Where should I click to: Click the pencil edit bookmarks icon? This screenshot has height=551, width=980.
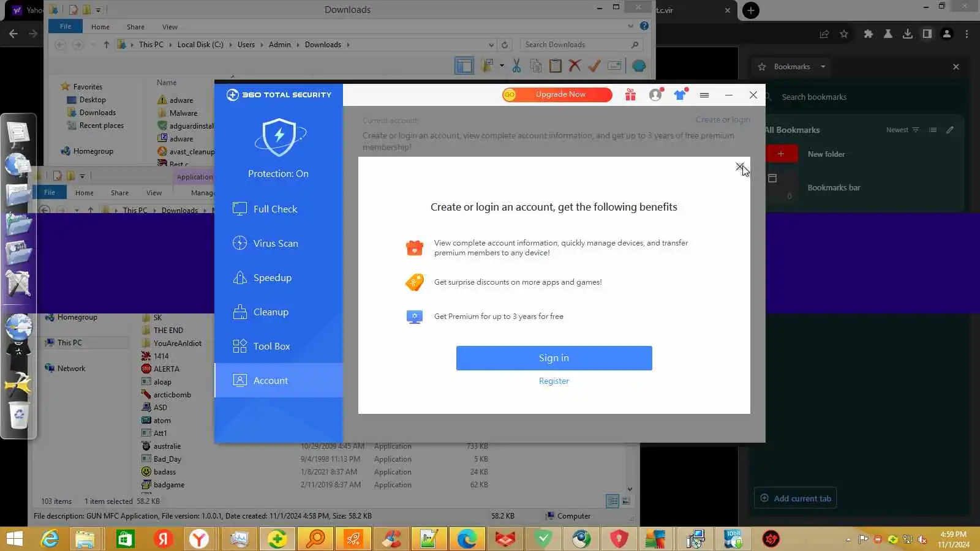pos(950,130)
